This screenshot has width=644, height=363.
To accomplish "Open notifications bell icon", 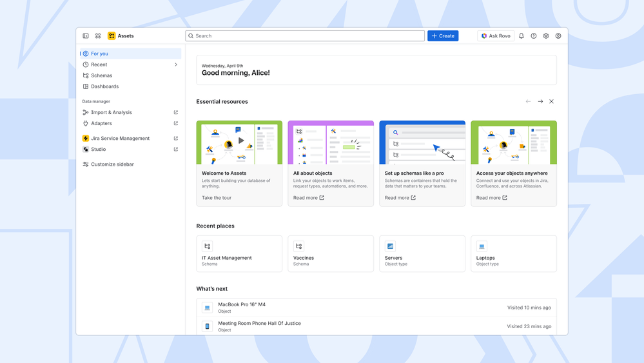I will tap(522, 35).
